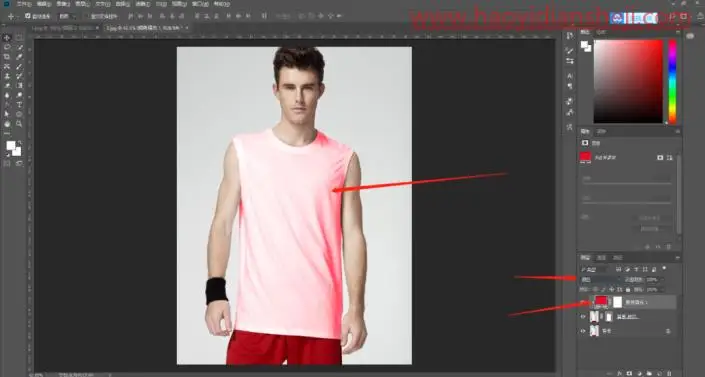This screenshot has width=705, height=377.
Task: Click the create new layer icon
Action: pos(660,373)
